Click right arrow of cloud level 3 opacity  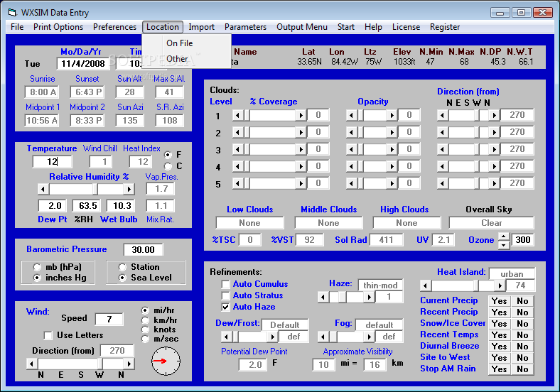coord(392,149)
